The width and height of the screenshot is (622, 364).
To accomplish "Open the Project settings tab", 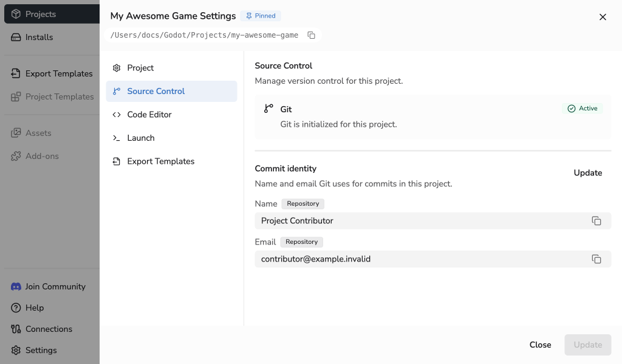I will pos(171,68).
